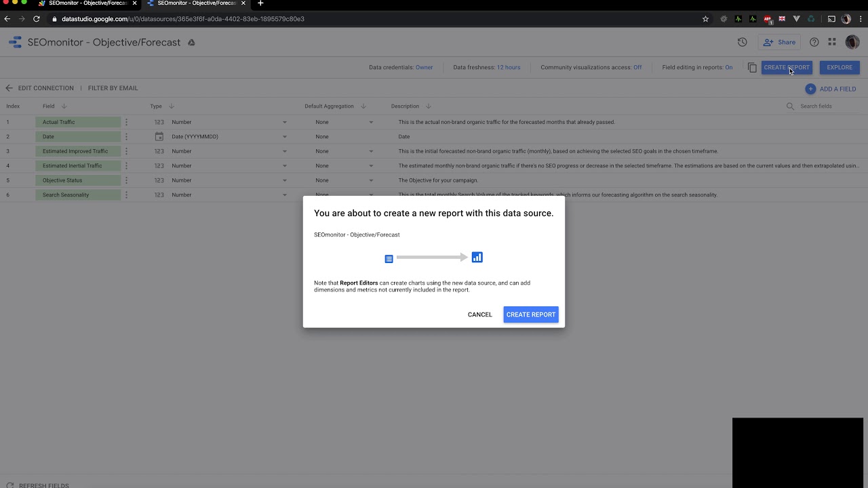Switch to the second browser tab
The height and width of the screenshot is (488, 868).
196,3
